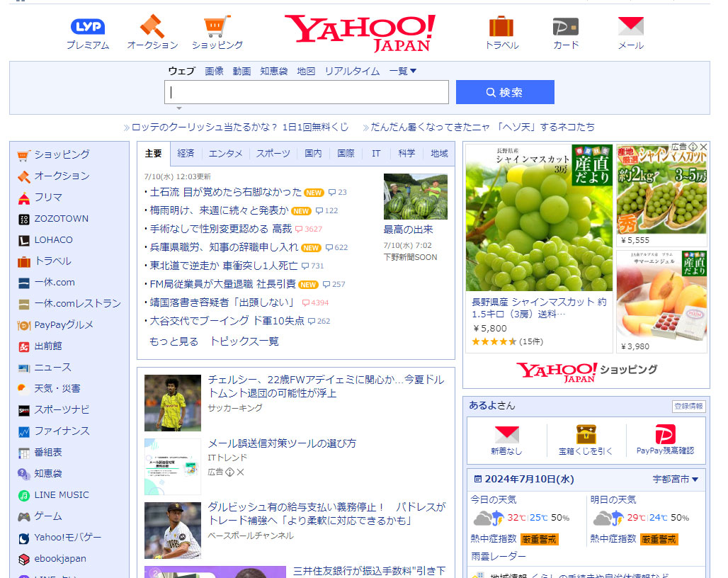
Task: Open the watermelon news photo thumbnail
Action: click(x=416, y=196)
